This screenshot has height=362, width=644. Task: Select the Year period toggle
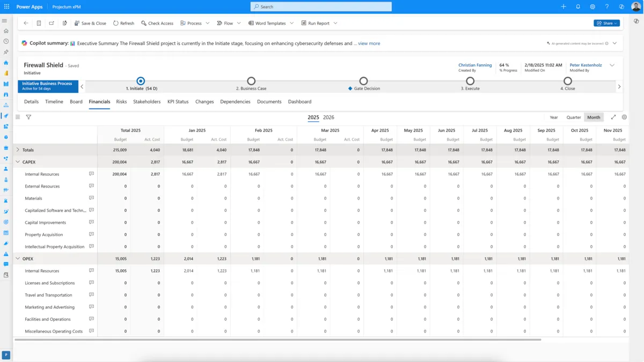(x=554, y=117)
